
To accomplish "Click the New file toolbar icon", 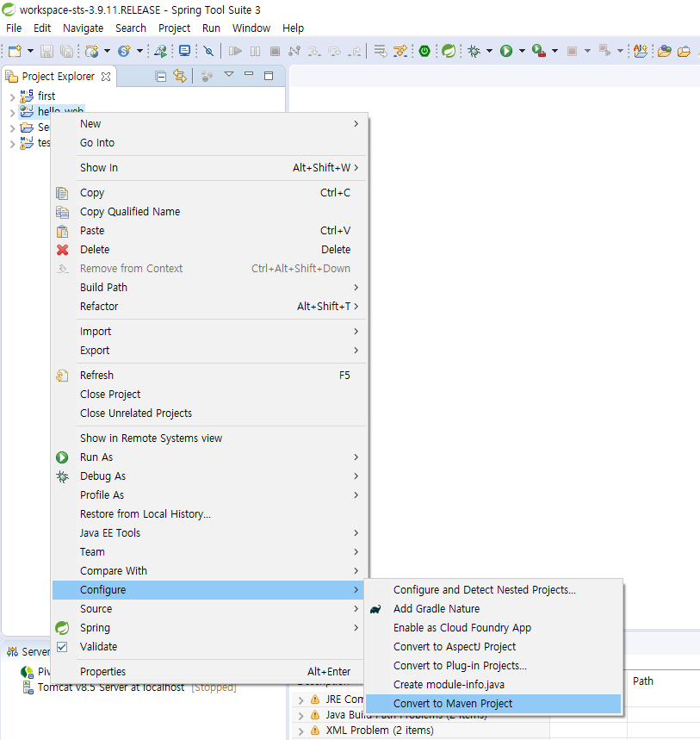I will pyautogui.click(x=15, y=52).
